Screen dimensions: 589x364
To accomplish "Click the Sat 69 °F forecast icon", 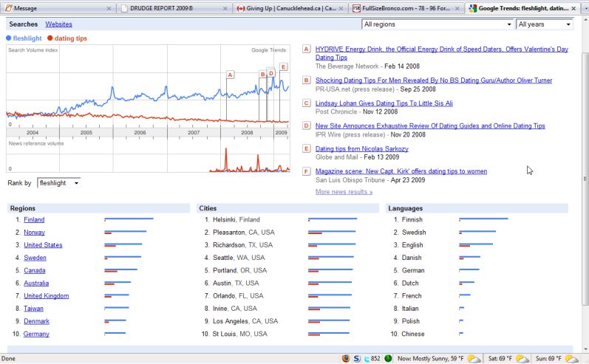I will pos(522,359).
